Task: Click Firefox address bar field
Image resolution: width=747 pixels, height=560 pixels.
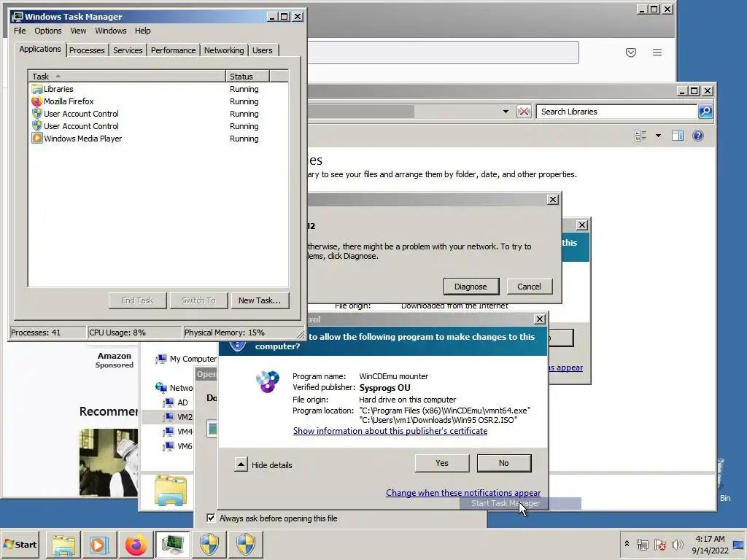Action: pos(443,52)
